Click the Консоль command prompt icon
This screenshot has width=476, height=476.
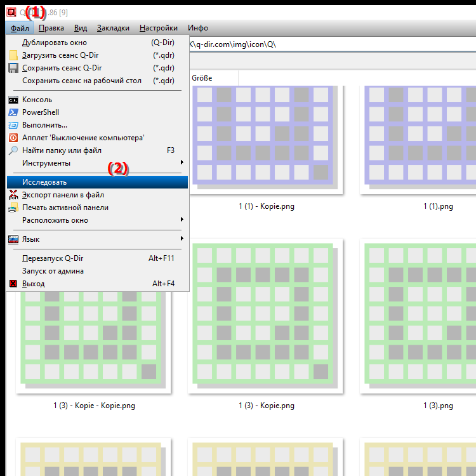(x=13, y=100)
